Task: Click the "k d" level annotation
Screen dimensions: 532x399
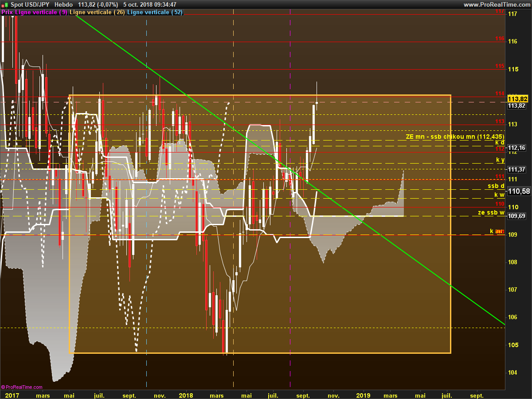Action: pyautogui.click(x=500, y=143)
